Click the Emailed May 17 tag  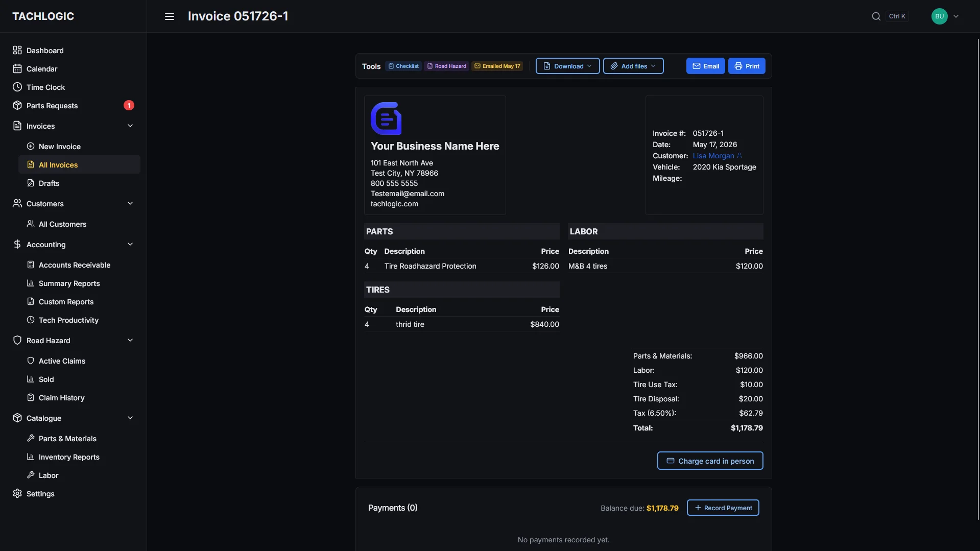pos(497,66)
